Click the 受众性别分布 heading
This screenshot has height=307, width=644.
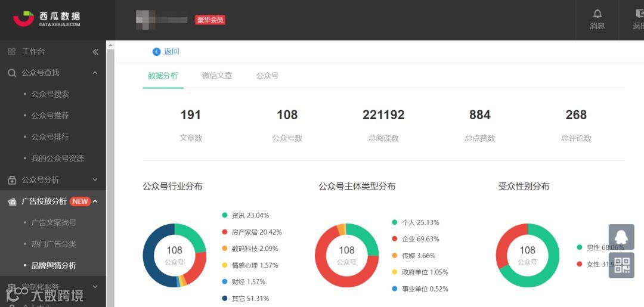click(x=524, y=187)
